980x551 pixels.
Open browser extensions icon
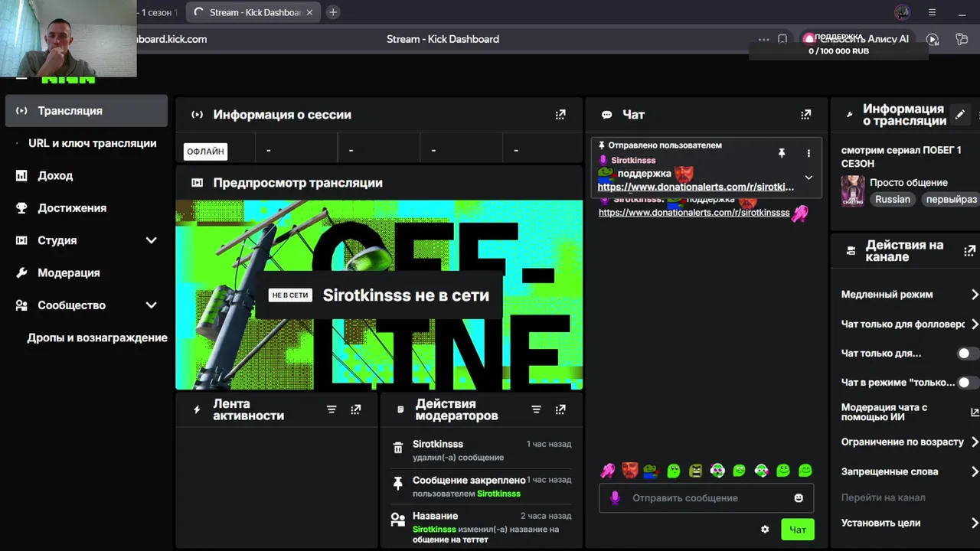pyautogui.click(x=962, y=39)
